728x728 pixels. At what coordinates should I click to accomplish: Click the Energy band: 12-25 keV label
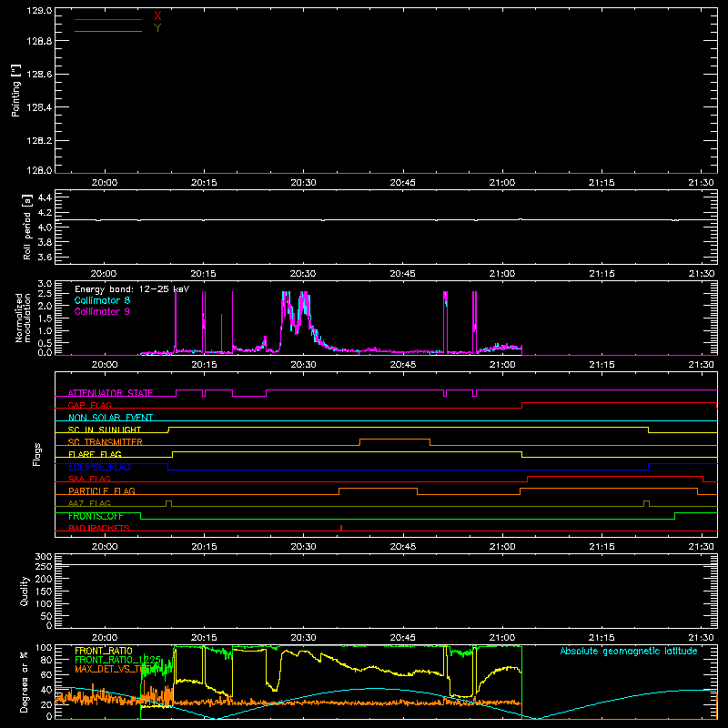point(132,289)
